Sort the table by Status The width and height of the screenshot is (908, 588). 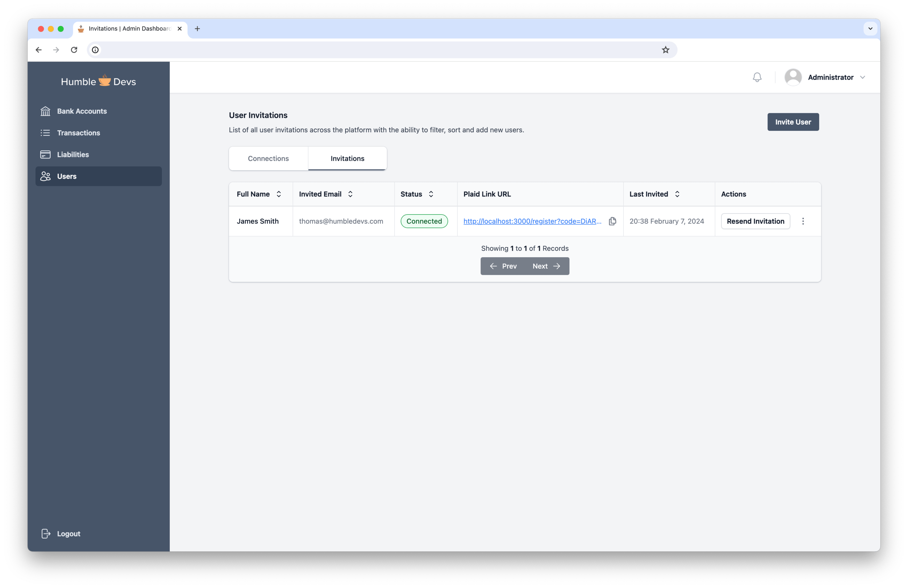431,194
